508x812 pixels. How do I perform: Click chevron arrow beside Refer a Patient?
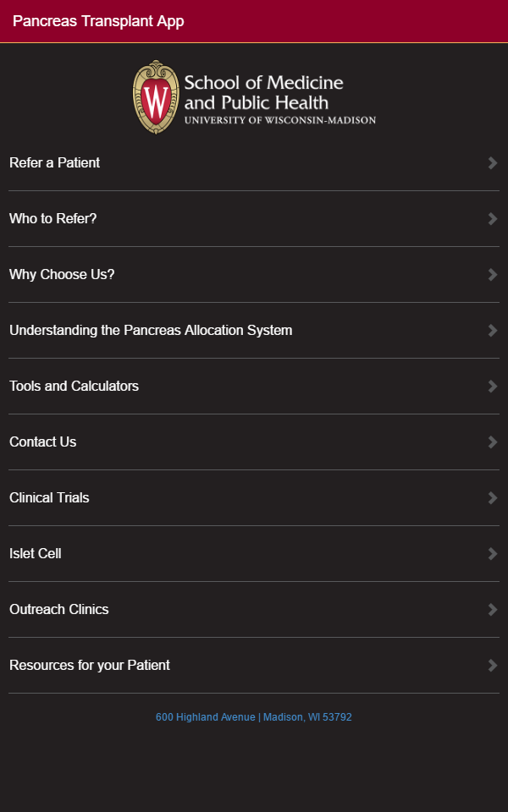pyautogui.click(x=493, y=163)
